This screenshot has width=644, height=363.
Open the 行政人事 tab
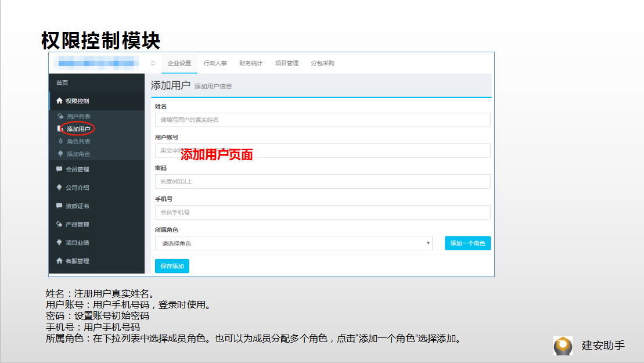[215, 63]
